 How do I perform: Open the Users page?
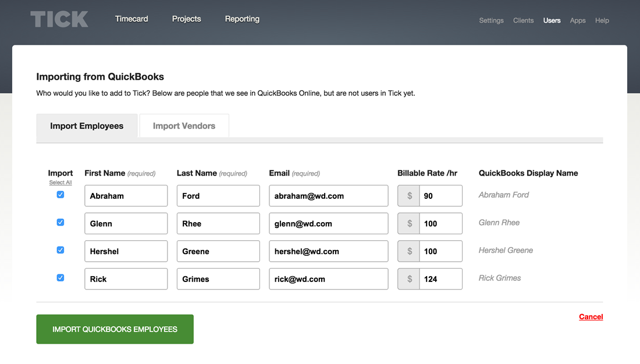click(x=552, y=20)
